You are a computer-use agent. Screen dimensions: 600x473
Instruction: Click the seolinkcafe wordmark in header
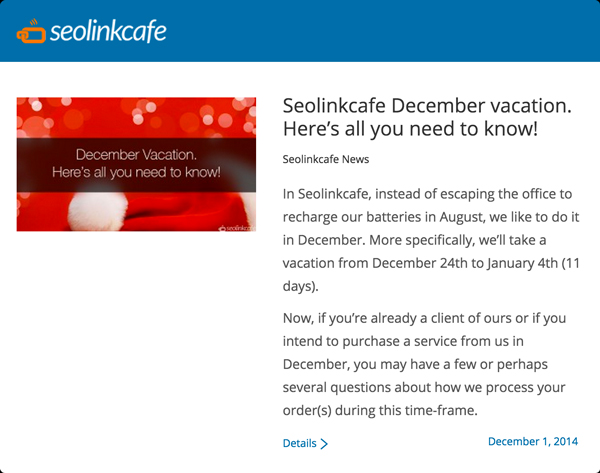coord(108,31)
